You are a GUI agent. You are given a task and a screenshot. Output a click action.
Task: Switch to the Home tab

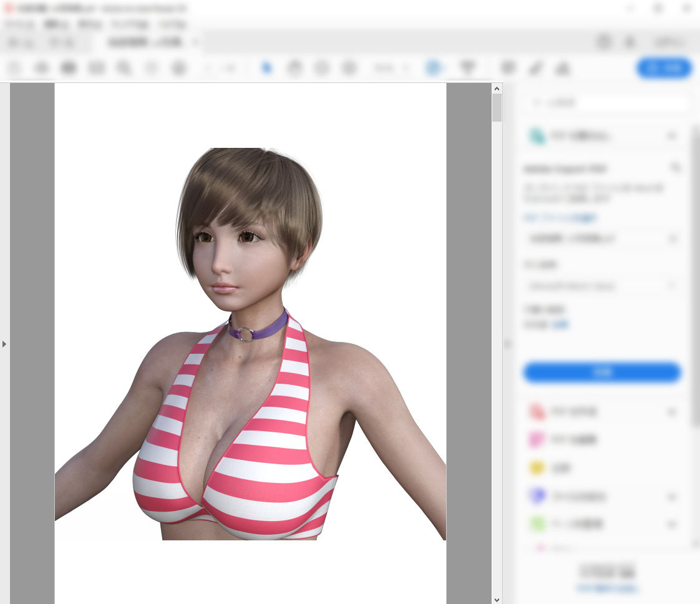[21, 42]
